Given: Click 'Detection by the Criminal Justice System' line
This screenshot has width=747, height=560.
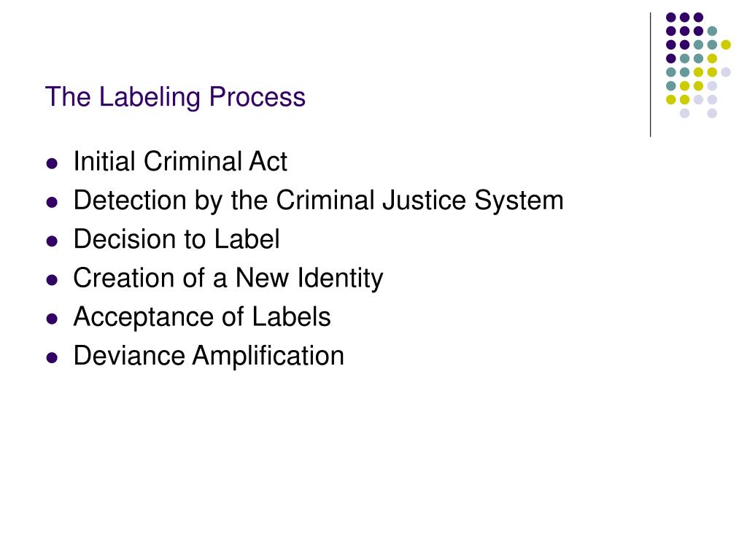Looking at the screenshot, I should coord(318,201).
